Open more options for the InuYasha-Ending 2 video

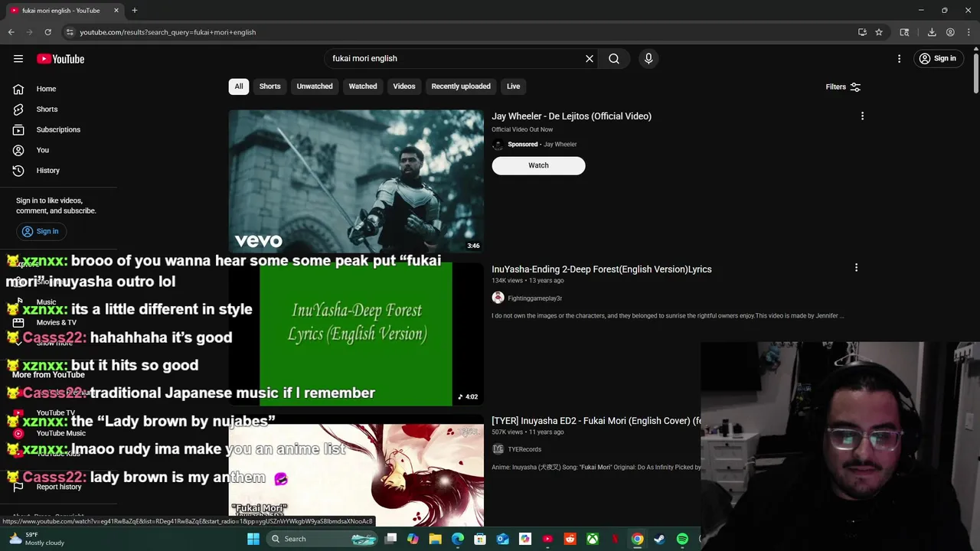tap(856, 268)
